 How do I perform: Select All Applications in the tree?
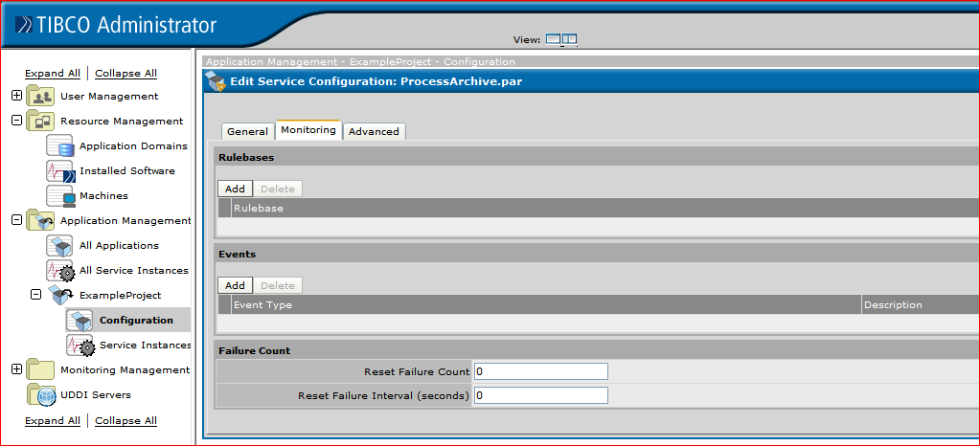(x=119, y=245)
